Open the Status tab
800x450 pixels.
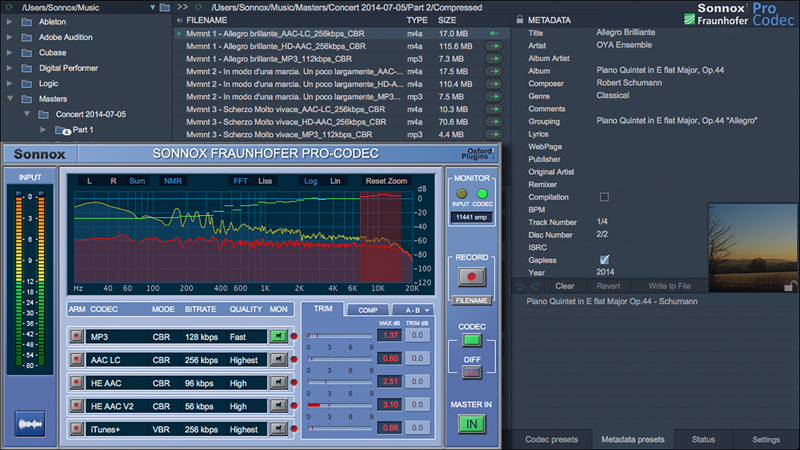(x=703, y=439)
